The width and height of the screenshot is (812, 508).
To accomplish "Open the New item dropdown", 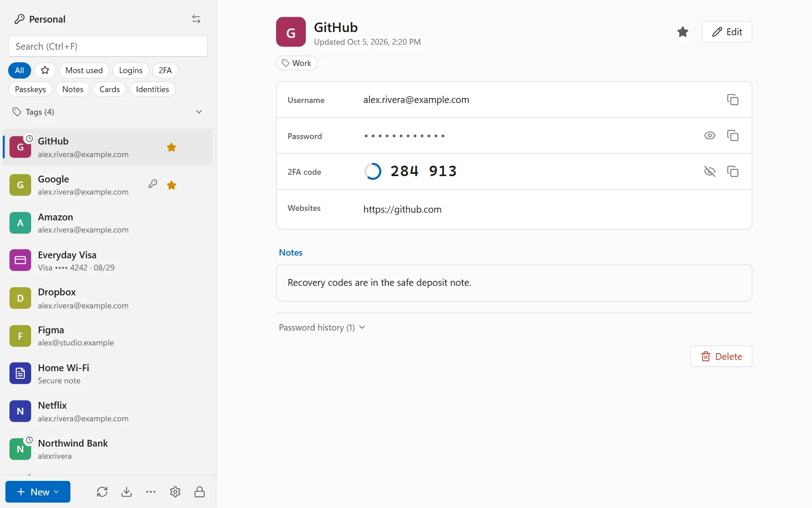I will tap(38, 492).
